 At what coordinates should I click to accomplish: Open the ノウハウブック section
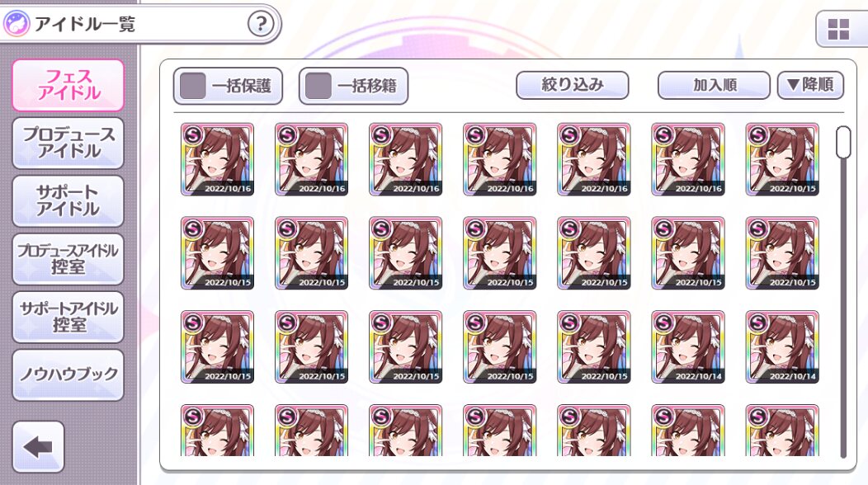(x=68, y=374)
